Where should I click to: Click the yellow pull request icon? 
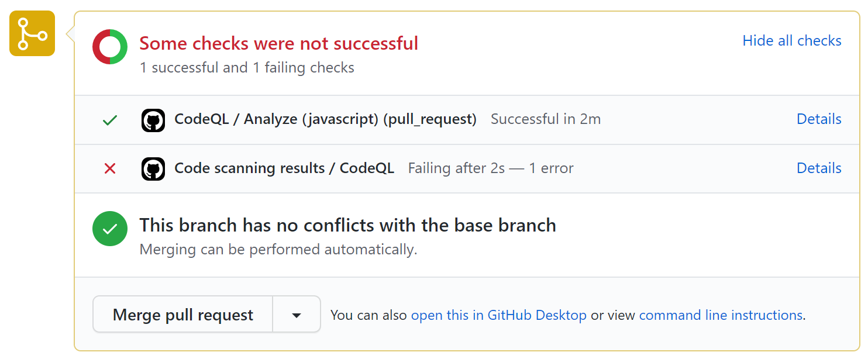click(32, 33)
